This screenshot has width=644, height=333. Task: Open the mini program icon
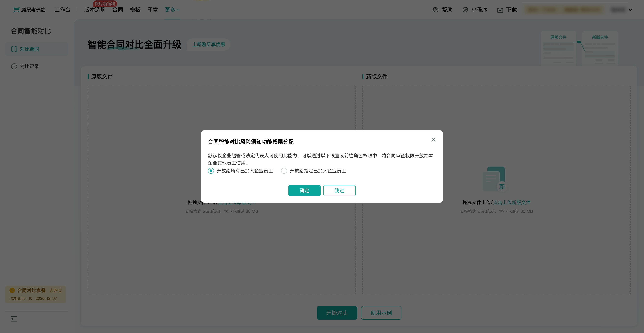pyautogui.click(x=465, y=10)
